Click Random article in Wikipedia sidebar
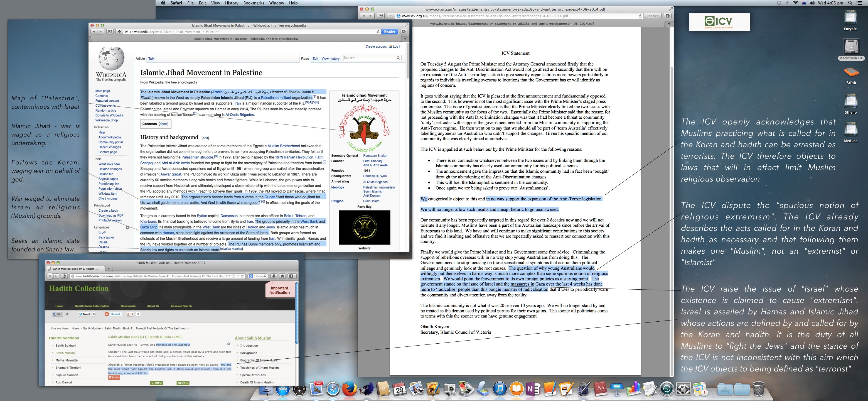Viewport: 868px width, 401px height. click(x=105, y=110)
